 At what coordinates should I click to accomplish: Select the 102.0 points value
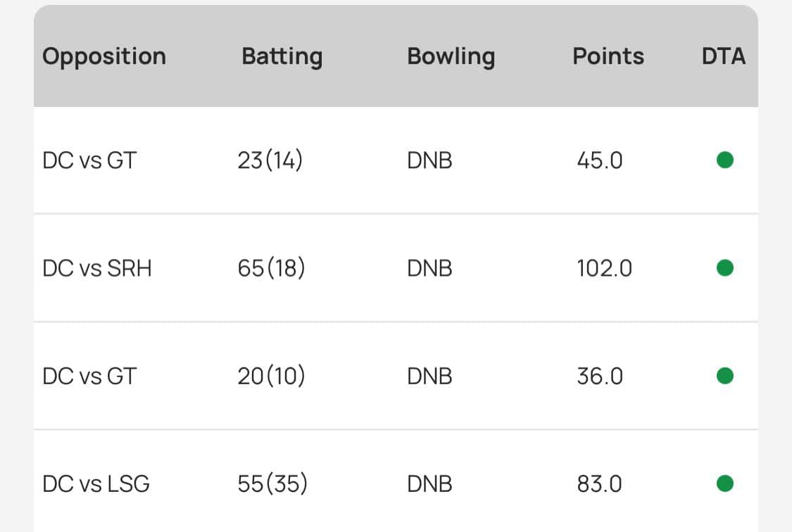click(x=604, y=269)
